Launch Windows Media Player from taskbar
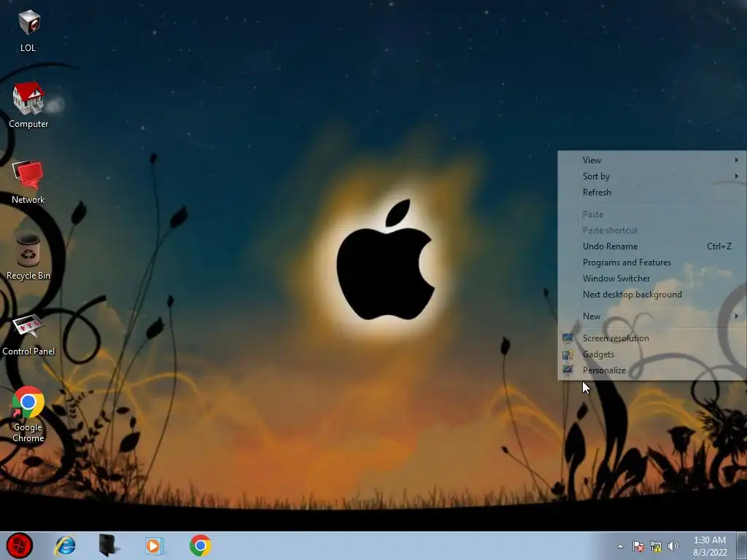This screenshot has height=560, width=747. (154, 545)
